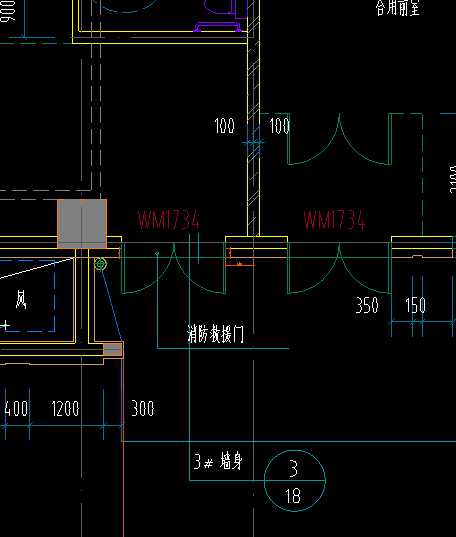Pick the blue dashed rectangle around 风
The width and height of the screenshot is (456, 537).
(27, 296)
